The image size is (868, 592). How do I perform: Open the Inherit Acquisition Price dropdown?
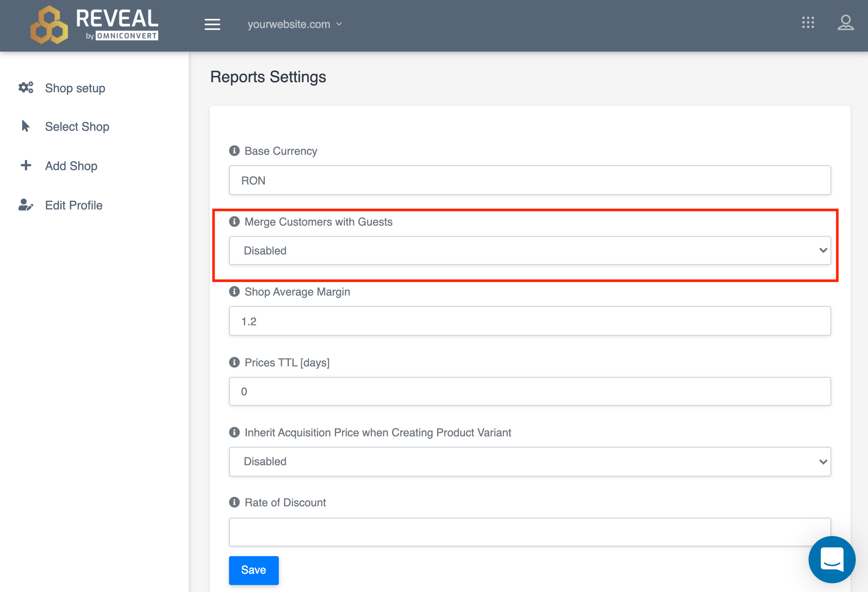529,462
